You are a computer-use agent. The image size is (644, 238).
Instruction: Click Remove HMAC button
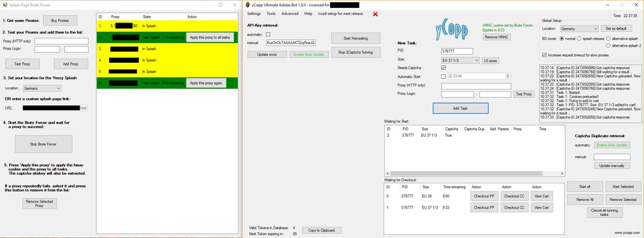[496, 37]
